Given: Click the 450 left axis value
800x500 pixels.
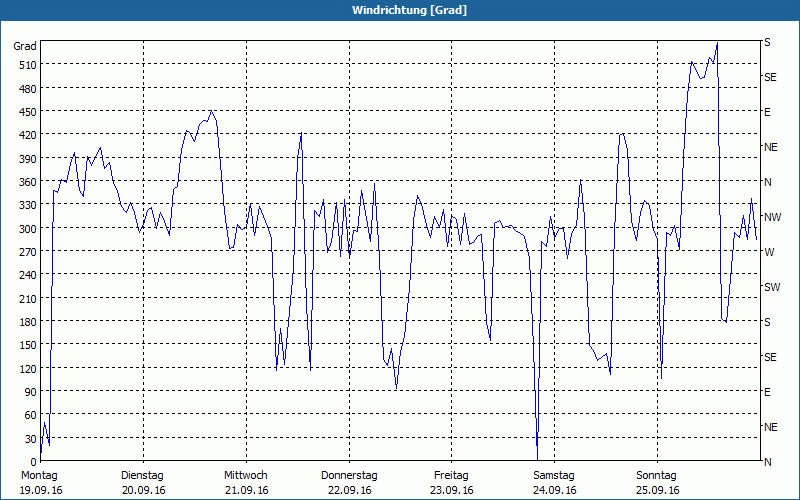Looking at the screenshot, I should coord(28,112).
